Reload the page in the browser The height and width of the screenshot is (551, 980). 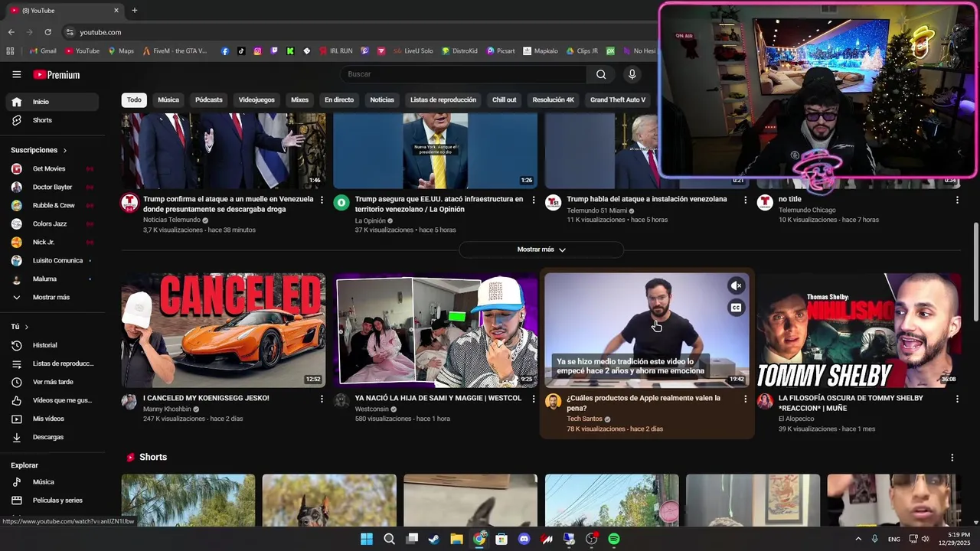(x=47, y=32)
